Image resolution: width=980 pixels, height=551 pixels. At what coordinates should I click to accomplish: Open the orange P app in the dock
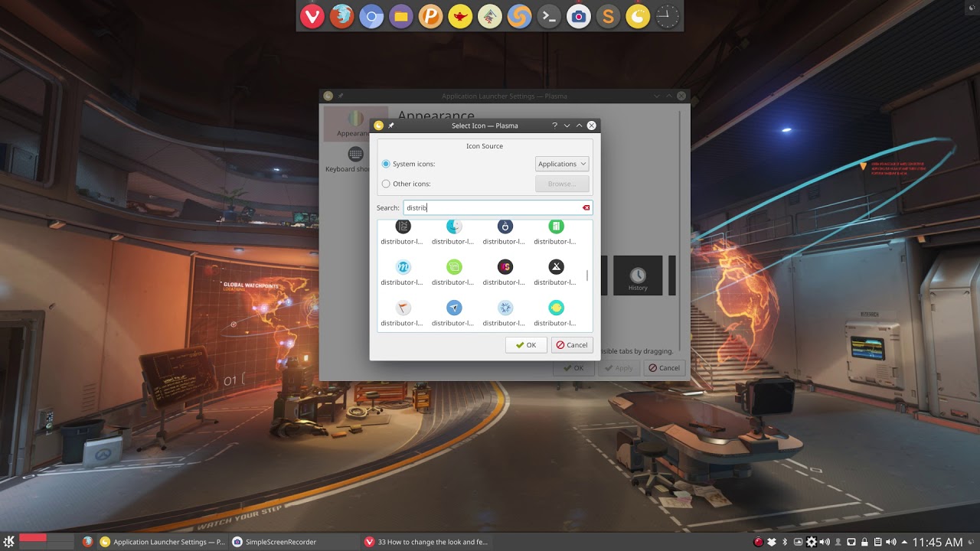pos(431,16)
